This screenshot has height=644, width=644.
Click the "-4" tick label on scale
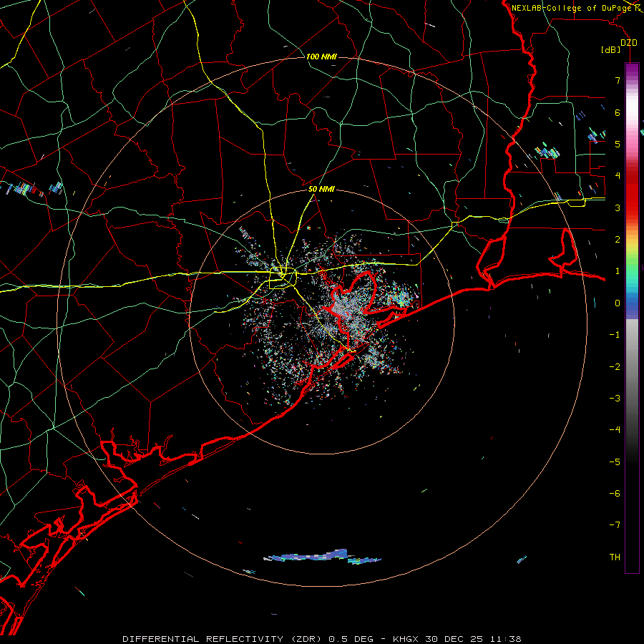(615, 429)
